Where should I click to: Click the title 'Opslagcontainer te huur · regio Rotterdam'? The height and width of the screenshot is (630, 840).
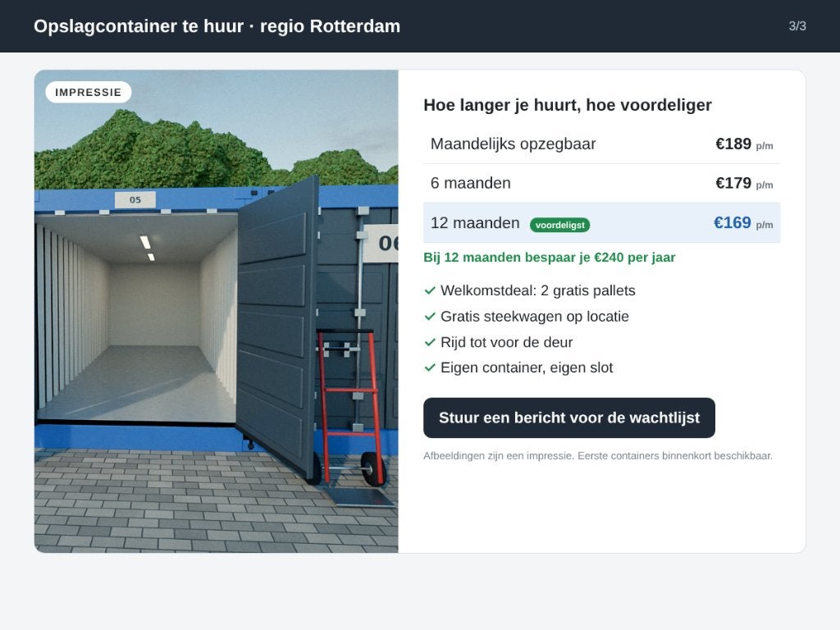tap(217, 26)
